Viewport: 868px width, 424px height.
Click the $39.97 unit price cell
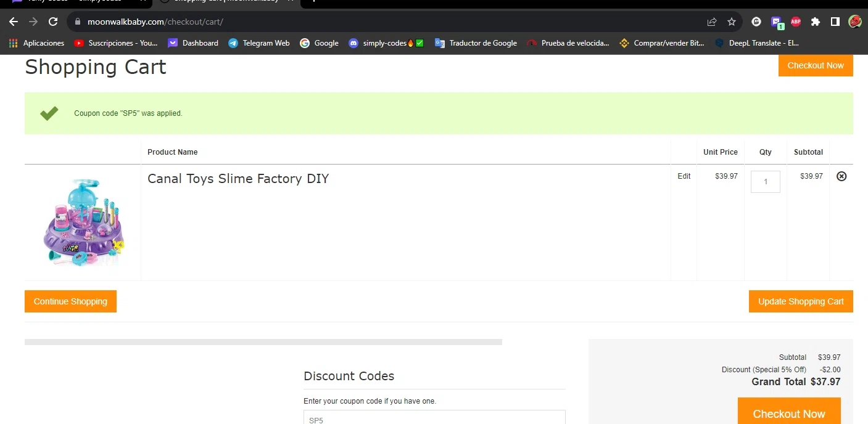[x=727, y=176]
